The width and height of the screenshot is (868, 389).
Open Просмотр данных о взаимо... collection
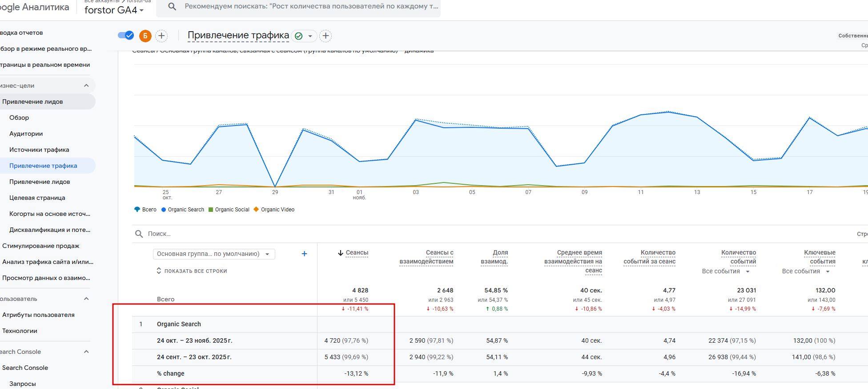pyautogui.click(x=46, y=278)
